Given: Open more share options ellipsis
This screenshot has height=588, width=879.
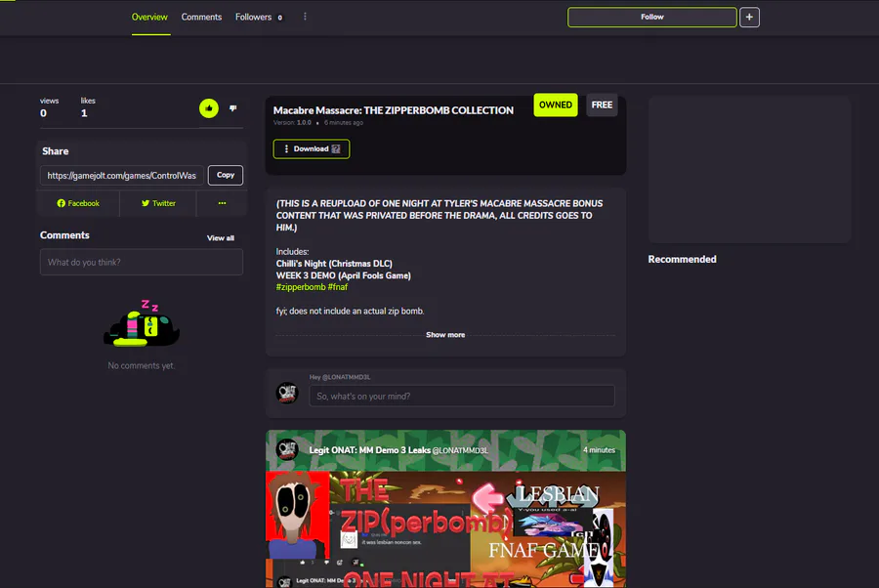Looking at the screenshot, I should click(x=222, y=203).
